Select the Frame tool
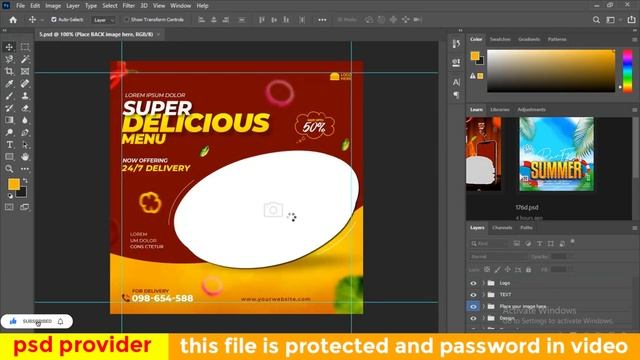The height and width of the screenshot is (360, 640). point(25,71)
